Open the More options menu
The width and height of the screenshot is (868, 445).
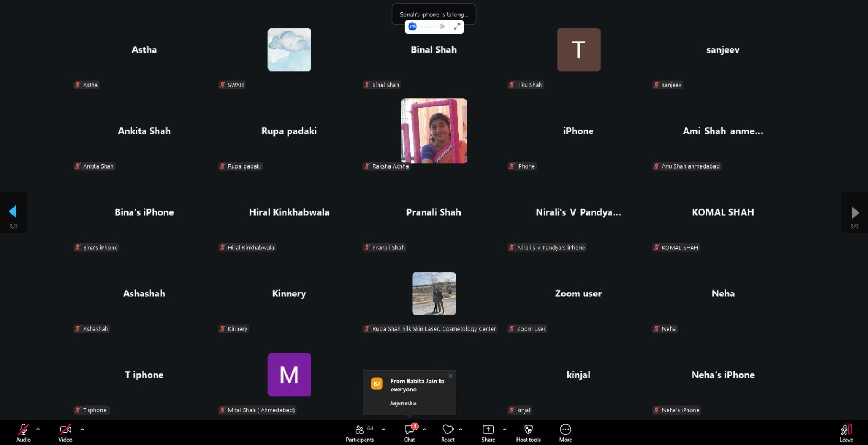tap(565, 432)
